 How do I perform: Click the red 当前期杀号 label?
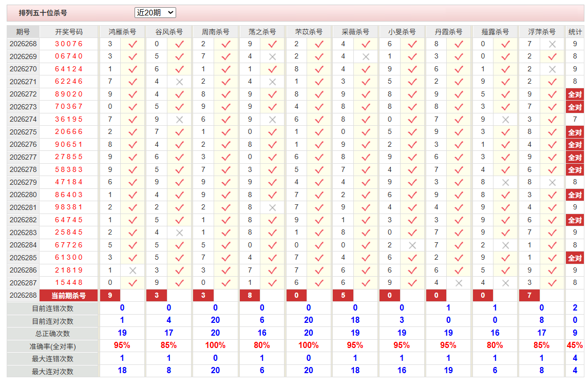[x=69, y=296]
